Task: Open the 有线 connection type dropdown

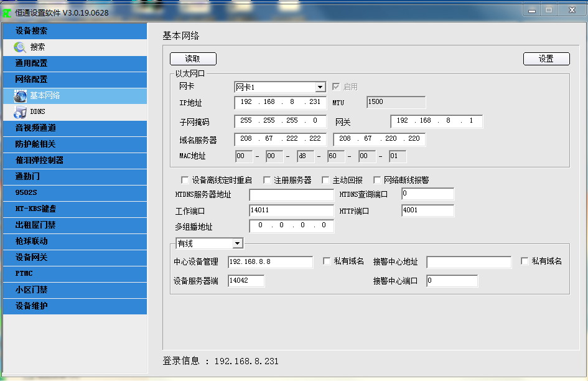Action: (237, 243)
